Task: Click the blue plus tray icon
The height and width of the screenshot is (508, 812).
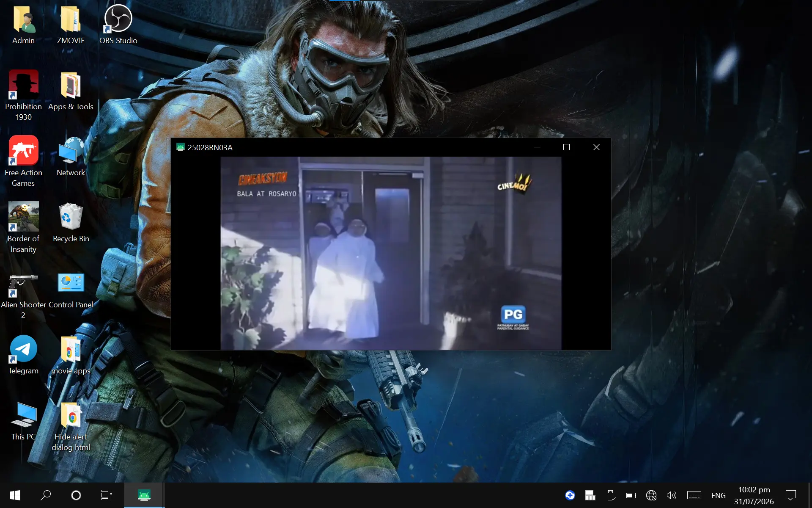Action: pos(570,495)
